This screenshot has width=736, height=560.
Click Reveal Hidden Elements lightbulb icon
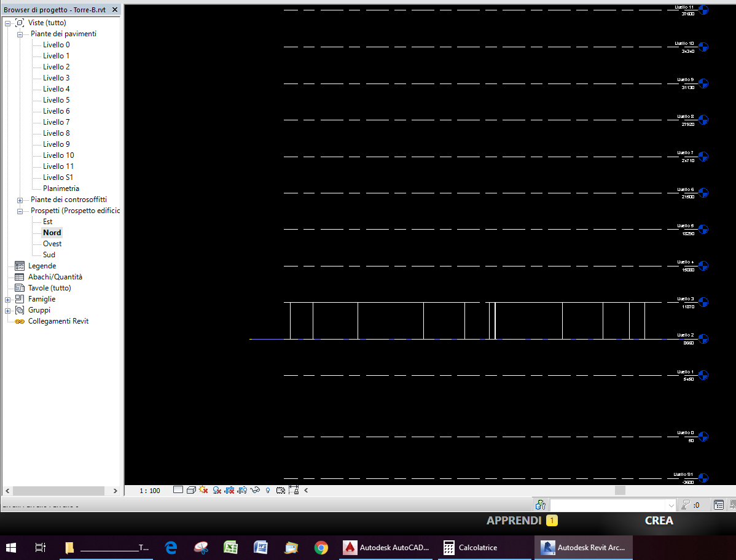point(268,490)
